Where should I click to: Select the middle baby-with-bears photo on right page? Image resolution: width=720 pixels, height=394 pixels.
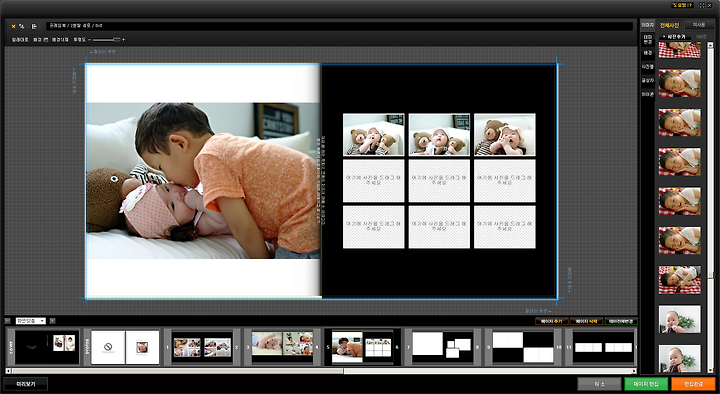439,135
